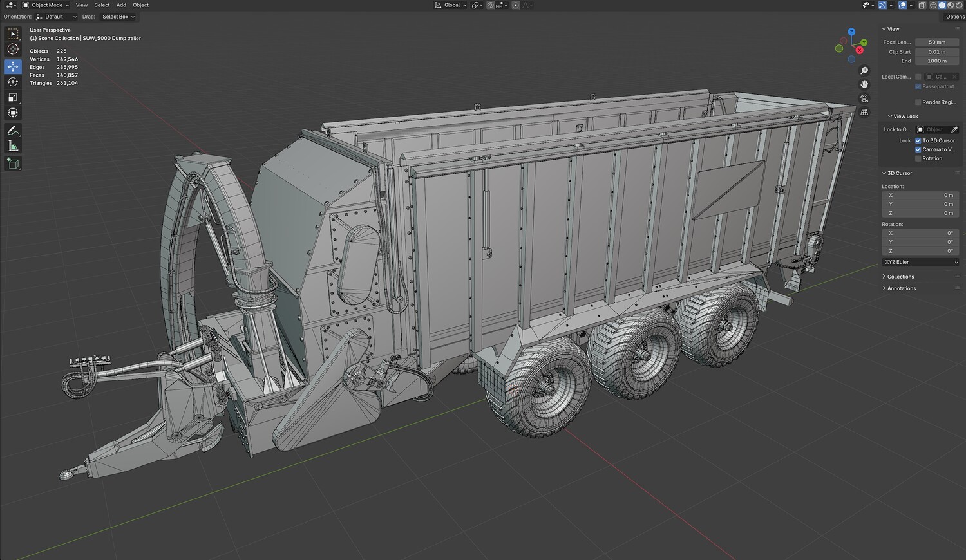Click the eyedropper for Lock to Object

click(x=954, y=130)
